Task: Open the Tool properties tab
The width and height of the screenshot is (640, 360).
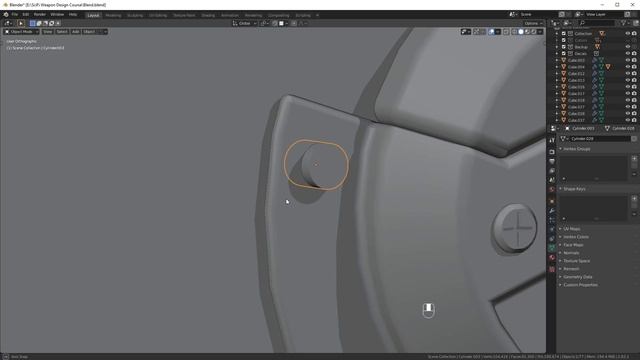Action: click(x=552, y=140)
